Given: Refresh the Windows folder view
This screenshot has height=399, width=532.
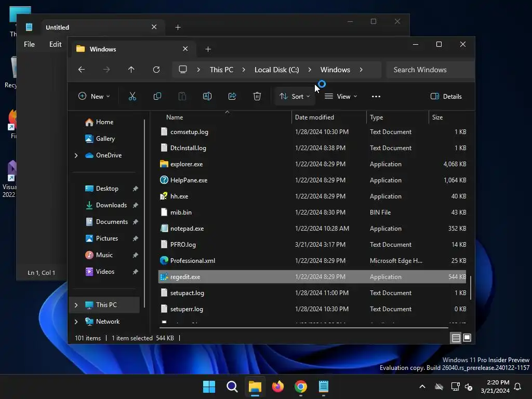Looking at the screenshot, I should [x=156, y=70].
